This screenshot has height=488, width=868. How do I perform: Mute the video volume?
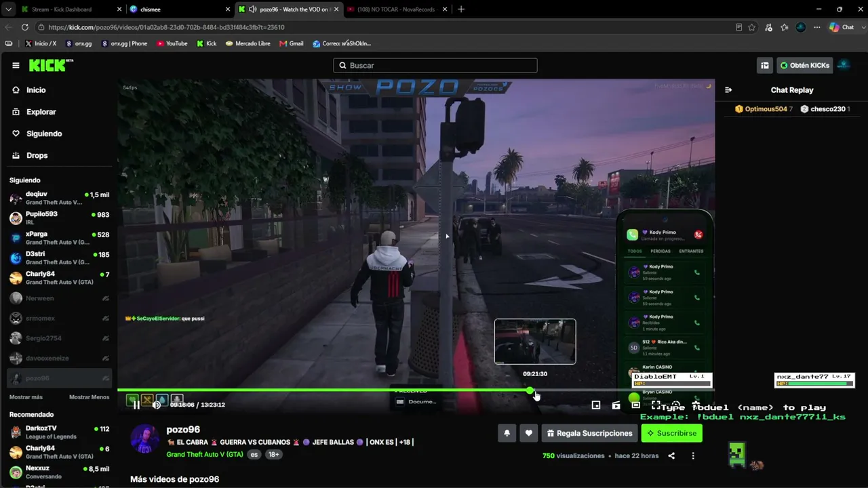(157, 405)
